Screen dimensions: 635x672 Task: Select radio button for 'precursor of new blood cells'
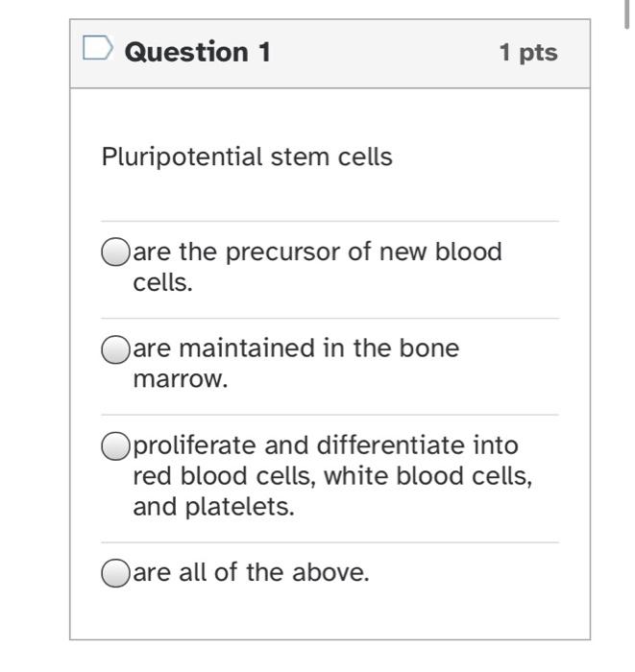[115, 252]
